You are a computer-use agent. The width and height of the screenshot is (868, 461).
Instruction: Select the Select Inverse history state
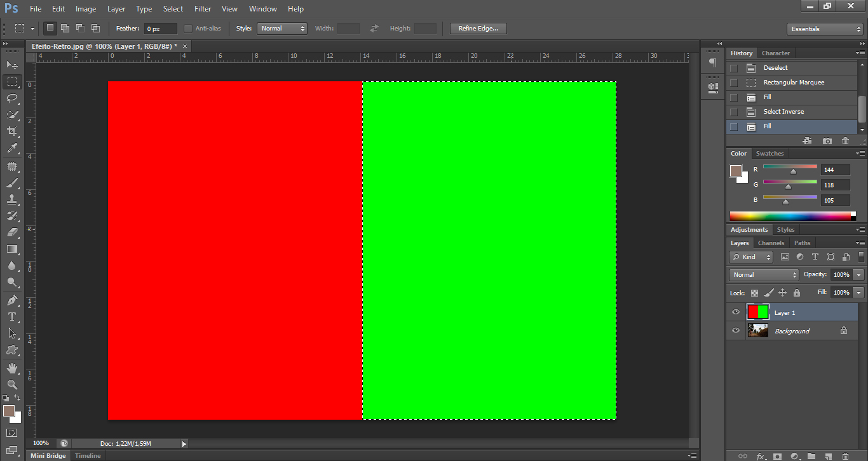tap(783, 112)
